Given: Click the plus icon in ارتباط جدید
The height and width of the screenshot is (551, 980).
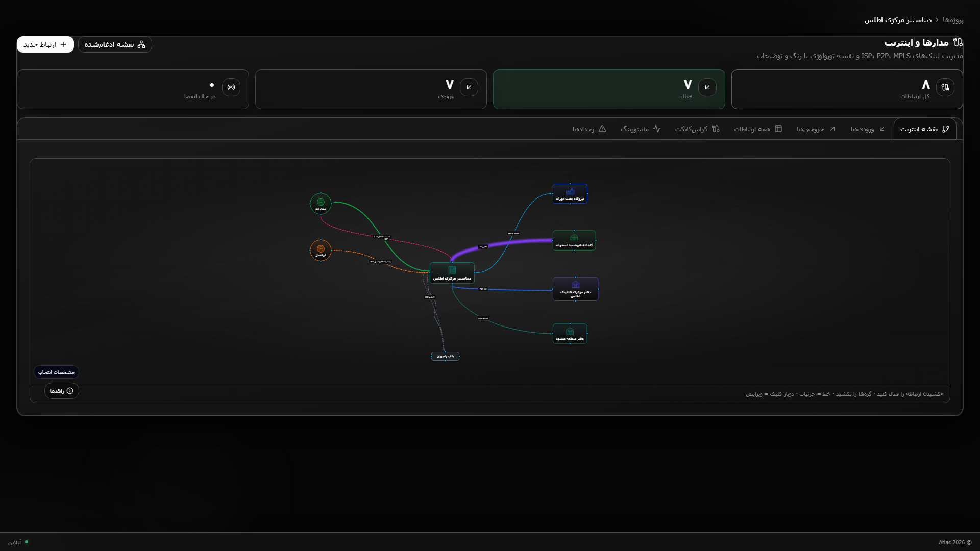Looking at the screenshot, I should point(63,44).
